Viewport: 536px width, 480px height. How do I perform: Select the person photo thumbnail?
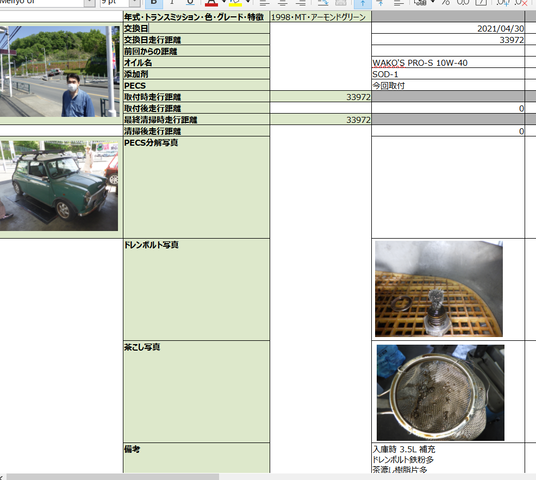59,71
